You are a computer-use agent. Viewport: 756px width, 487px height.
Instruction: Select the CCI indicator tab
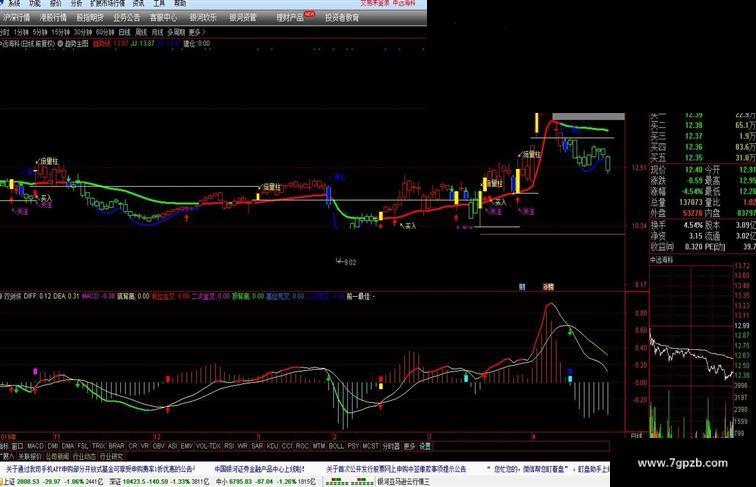[287, 446]
